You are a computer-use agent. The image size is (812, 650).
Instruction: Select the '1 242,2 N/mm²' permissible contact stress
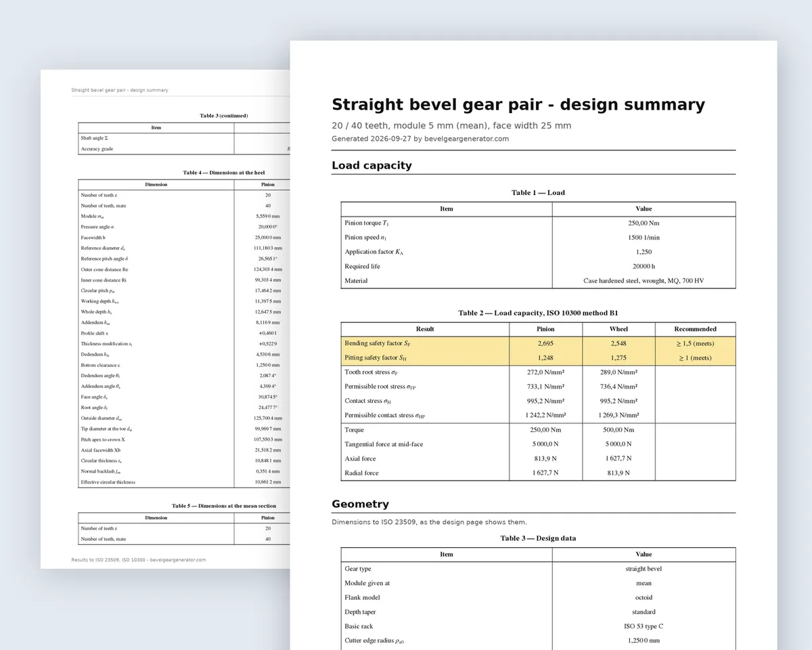tap(545, 415)
